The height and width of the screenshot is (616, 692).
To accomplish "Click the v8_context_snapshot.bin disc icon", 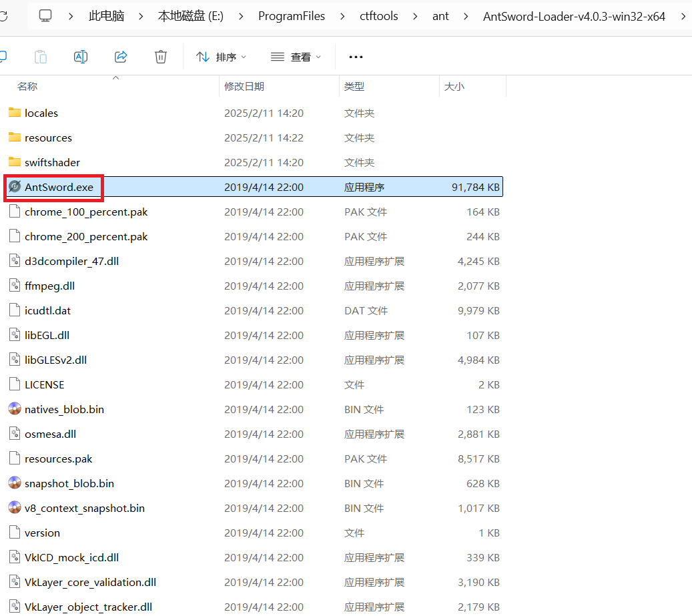I will [15, 508].
